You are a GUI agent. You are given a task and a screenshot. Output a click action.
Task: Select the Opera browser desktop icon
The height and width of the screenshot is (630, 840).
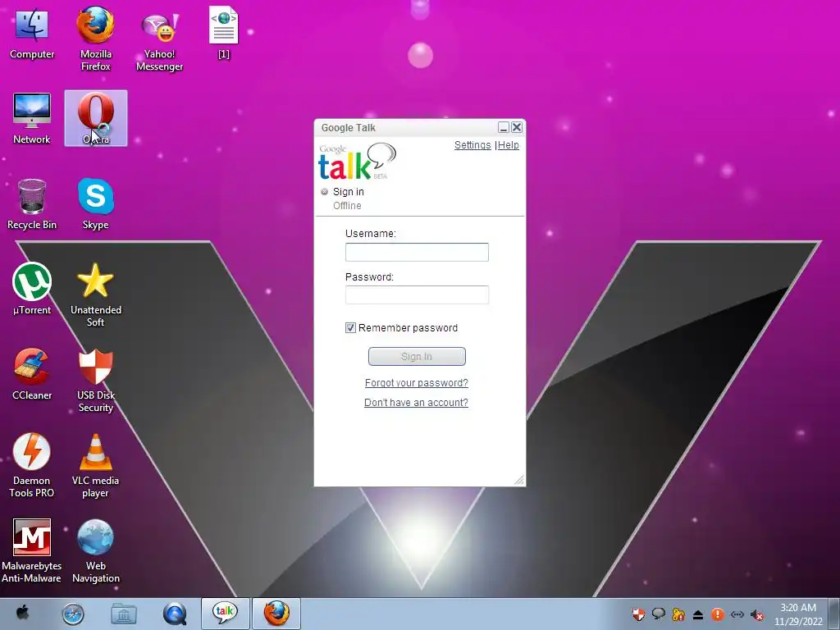(x=96, y=118)
